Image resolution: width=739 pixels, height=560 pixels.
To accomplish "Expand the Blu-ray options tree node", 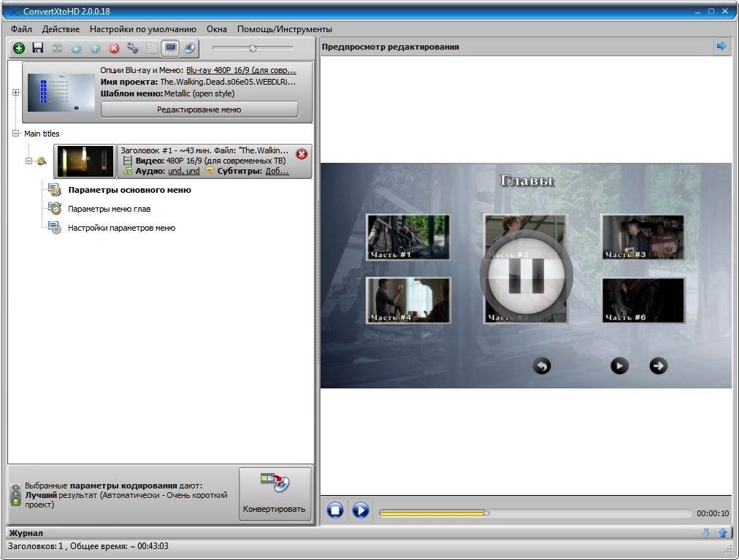I will 15,93.
